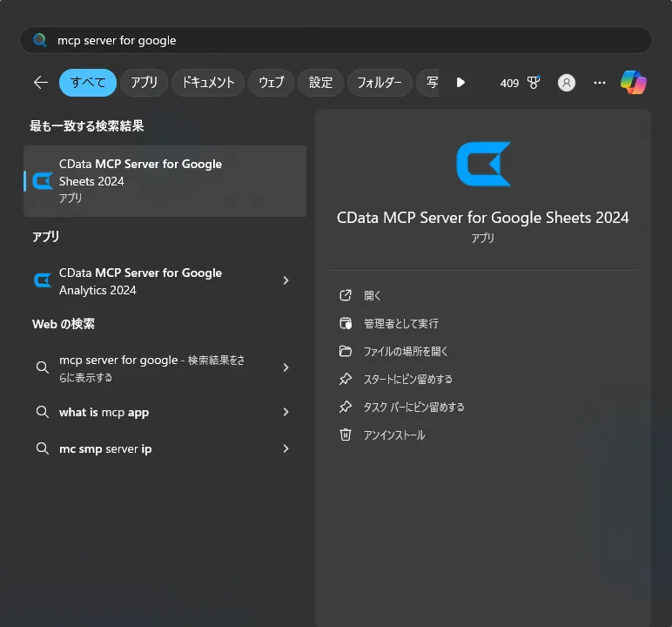Choose スタートにピン留めする
672x627 pixels.
(408, 379)
